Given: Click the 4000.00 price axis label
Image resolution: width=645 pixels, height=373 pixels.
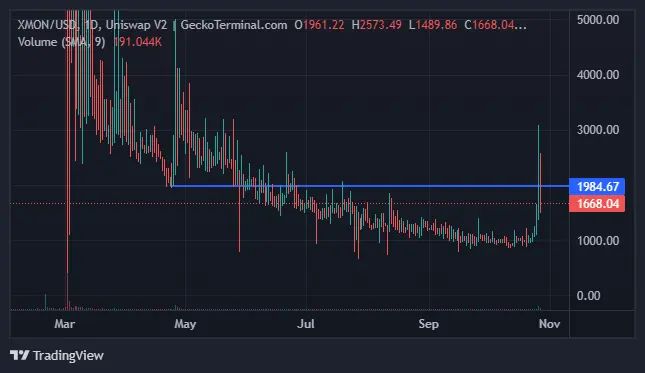Looking at the screenshot, I should coord(598,75).
